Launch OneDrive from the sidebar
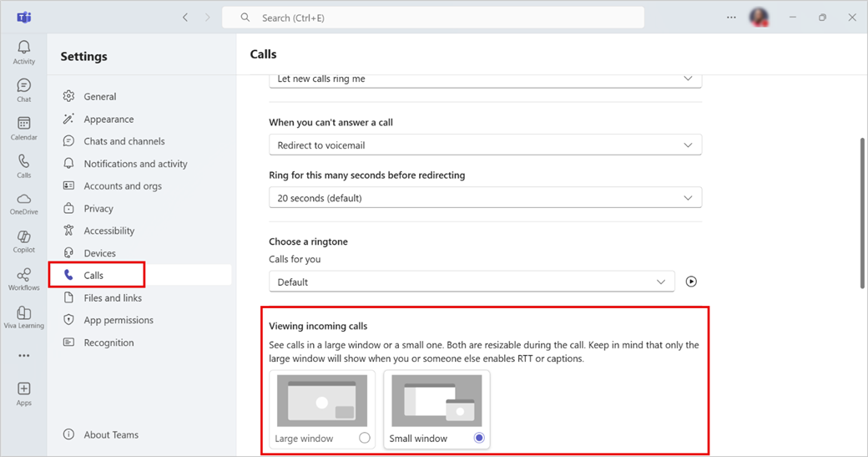Image resolution: width=868 pixels, height=457 pixels. coord(24,204)
